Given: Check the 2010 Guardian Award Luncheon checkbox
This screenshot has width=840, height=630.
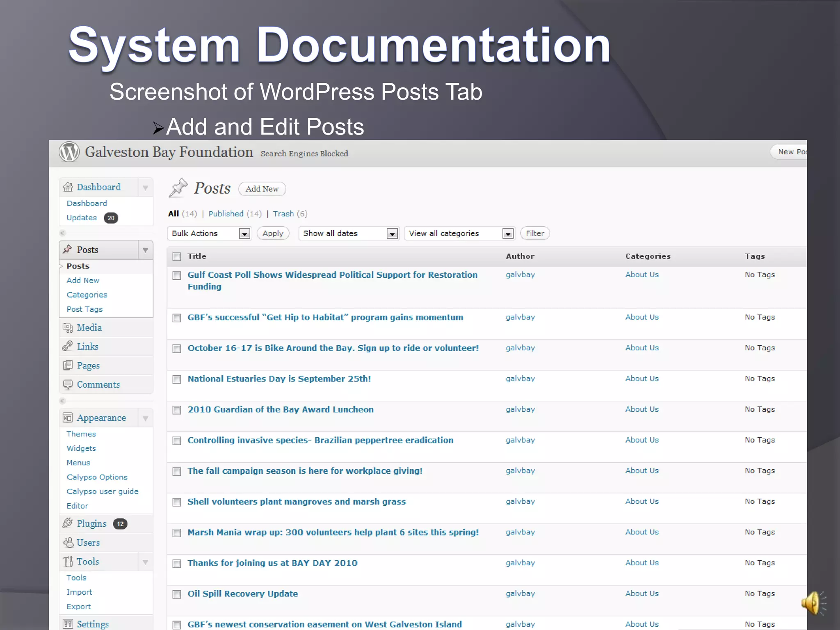Looking at the screenshot, I should point(177,410).
